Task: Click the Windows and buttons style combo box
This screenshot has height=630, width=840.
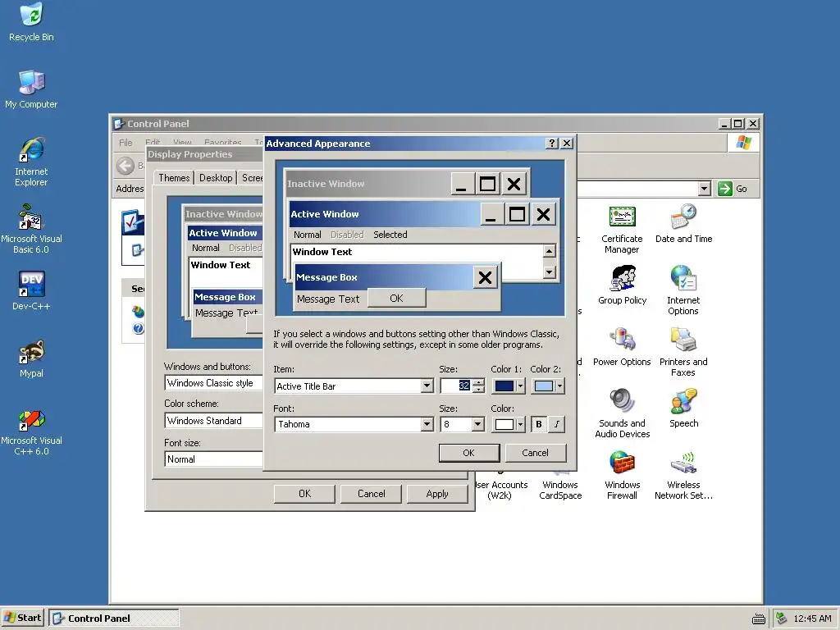Action: (x=213, y=383)
